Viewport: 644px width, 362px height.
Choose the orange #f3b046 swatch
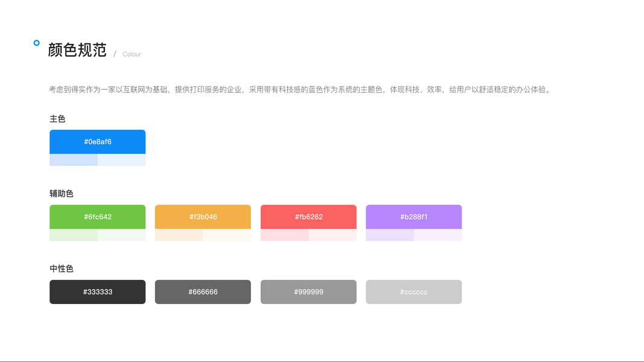203,217
